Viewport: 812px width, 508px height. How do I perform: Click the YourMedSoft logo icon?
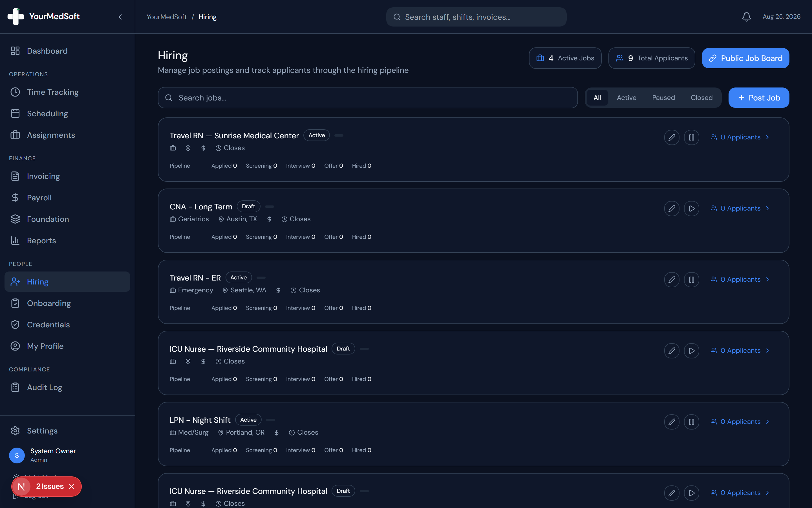point(16,16)
